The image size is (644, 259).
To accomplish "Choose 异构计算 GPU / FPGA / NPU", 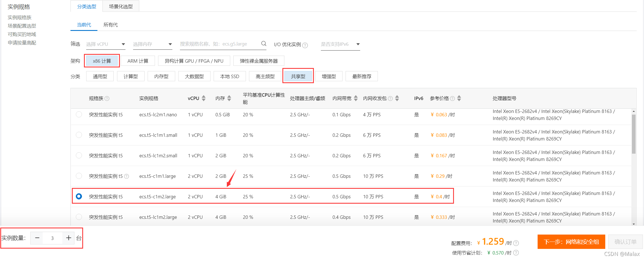I will [194, 61].
